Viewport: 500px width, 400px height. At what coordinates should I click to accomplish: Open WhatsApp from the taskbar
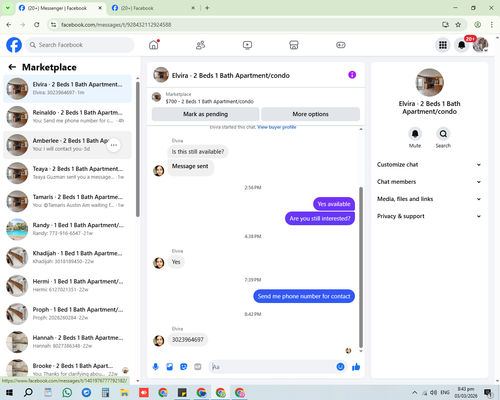pyautogui.click(x=67, y=392)
